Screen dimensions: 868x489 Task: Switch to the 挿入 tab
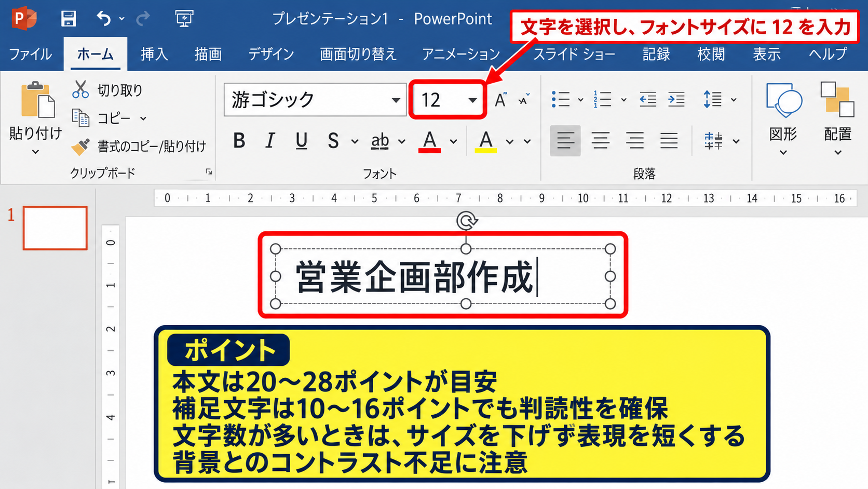[x=154, y=54]
